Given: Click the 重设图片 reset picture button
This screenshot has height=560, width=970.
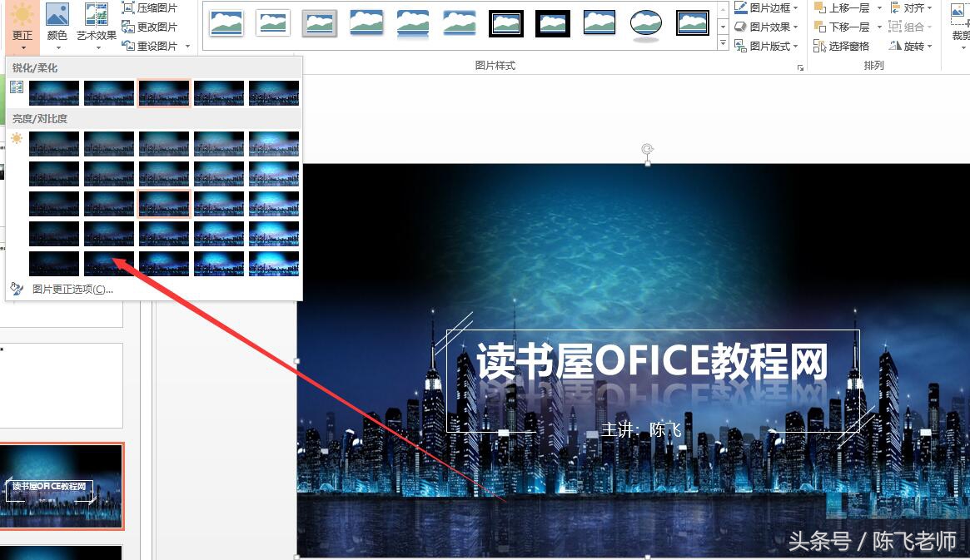Looking at the screenshot, I should point(150,46).
